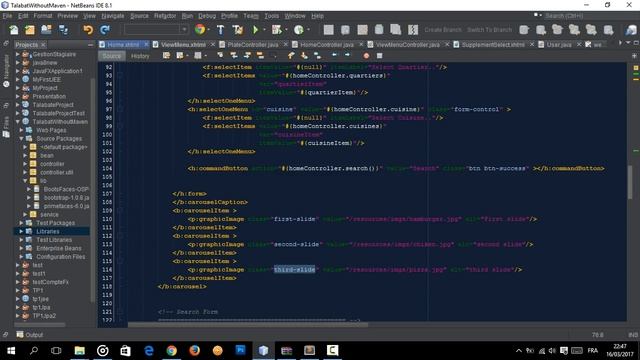The width and height of the screenshot is (640, 360).
Task: Switch editor to History view
Action: pos(140,56)
